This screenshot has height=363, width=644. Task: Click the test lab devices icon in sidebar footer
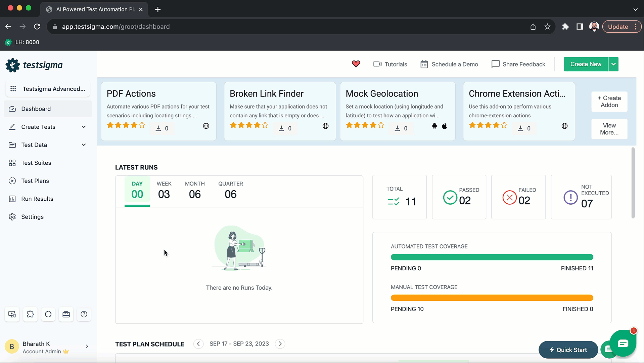coord(12,314)
